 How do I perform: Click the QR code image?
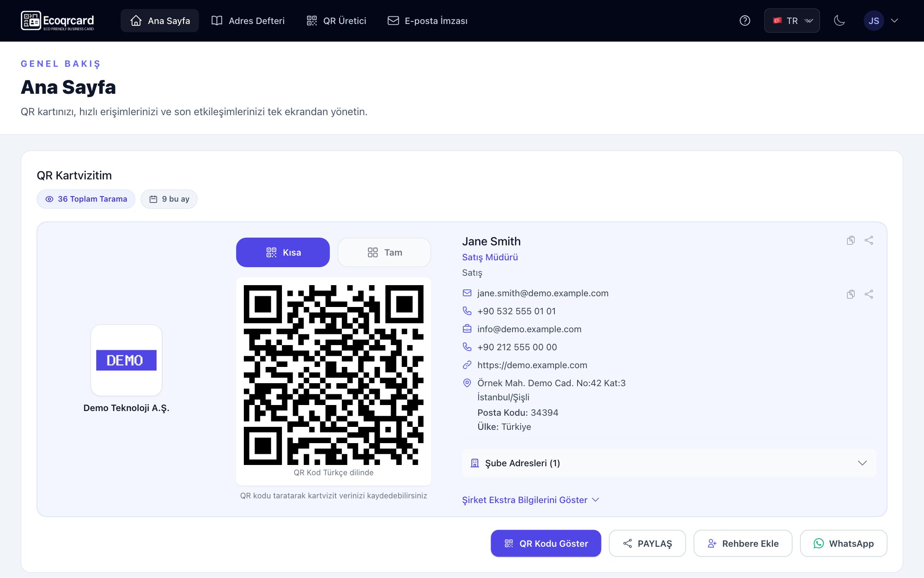pos(334,375)
